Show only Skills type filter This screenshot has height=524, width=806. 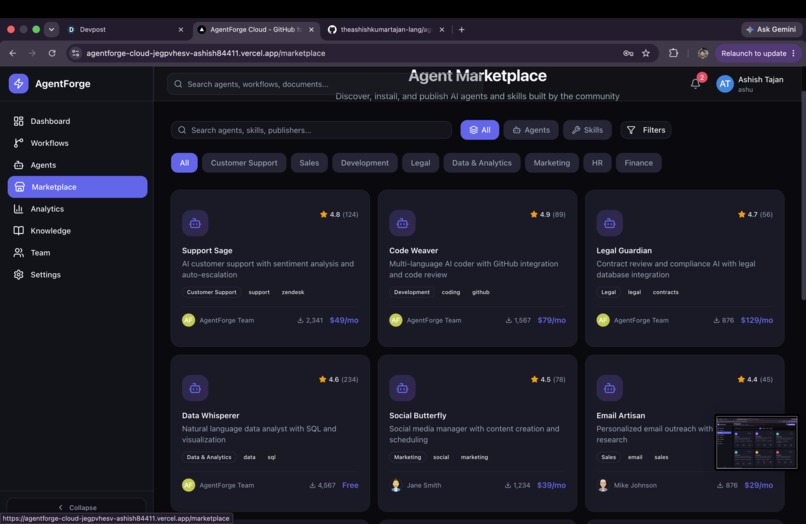point(587,130)
